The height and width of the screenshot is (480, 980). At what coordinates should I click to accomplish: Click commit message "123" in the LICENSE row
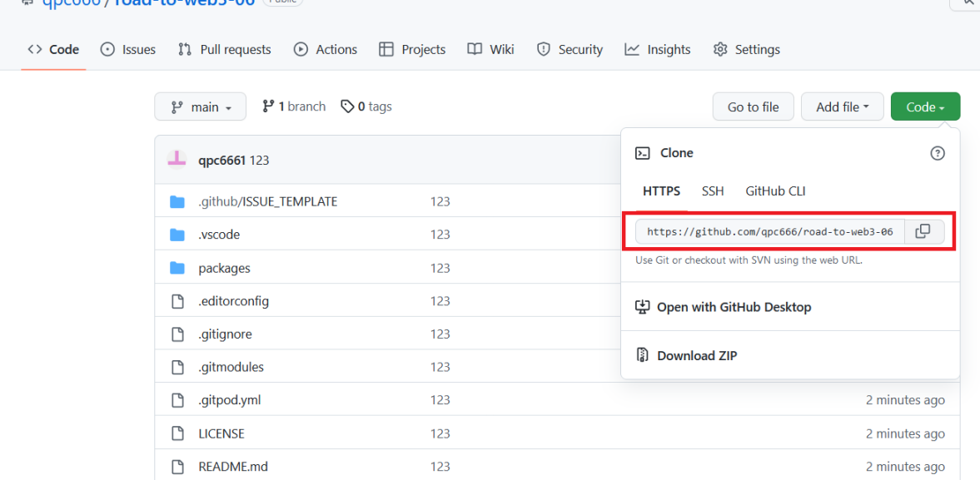point(440,433)
